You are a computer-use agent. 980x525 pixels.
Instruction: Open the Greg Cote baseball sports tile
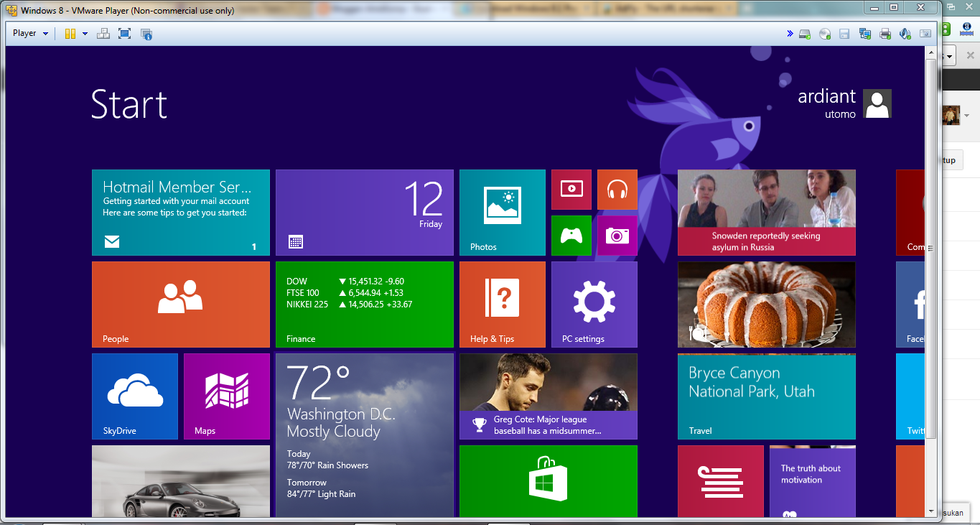(x=549, y=396)
